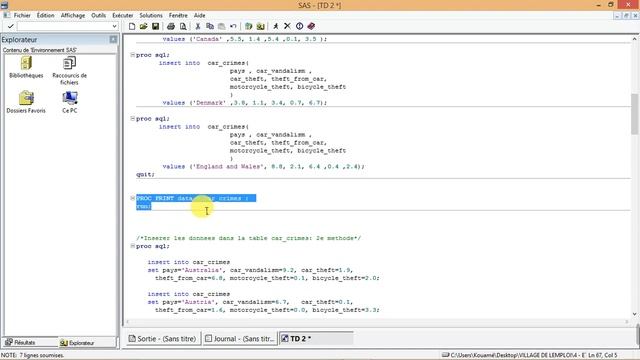Click the 'quit;' statement
This screenshot has height=360, width=640.
[145, 174]
